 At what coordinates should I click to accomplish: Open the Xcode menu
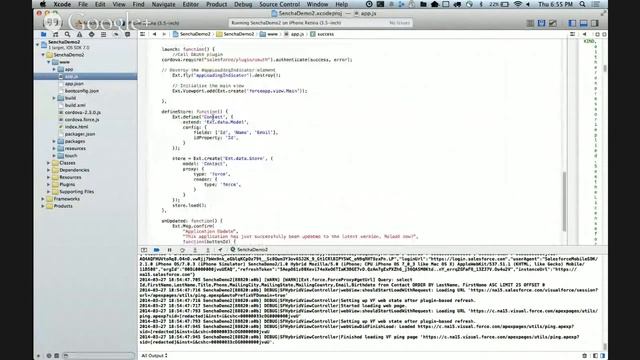62,4
